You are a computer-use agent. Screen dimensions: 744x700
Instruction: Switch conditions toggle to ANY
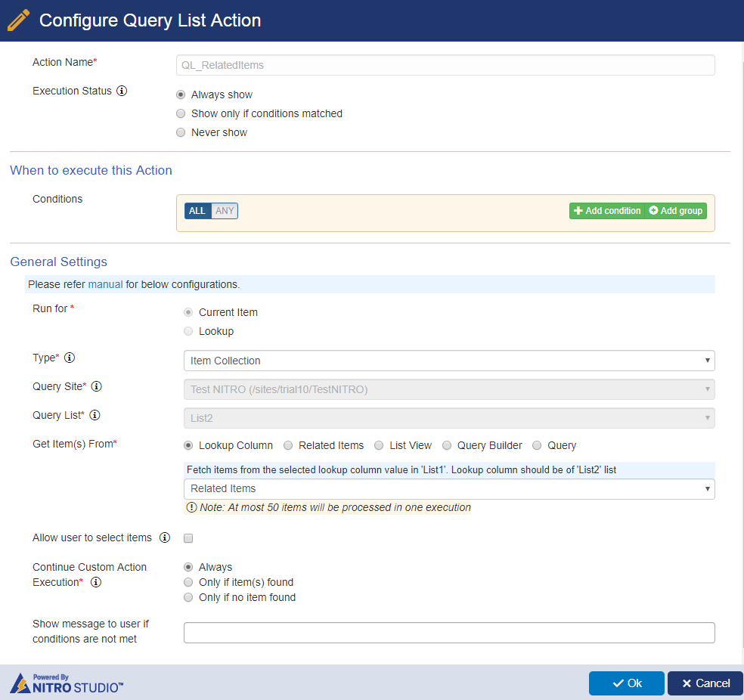[225, 211]
